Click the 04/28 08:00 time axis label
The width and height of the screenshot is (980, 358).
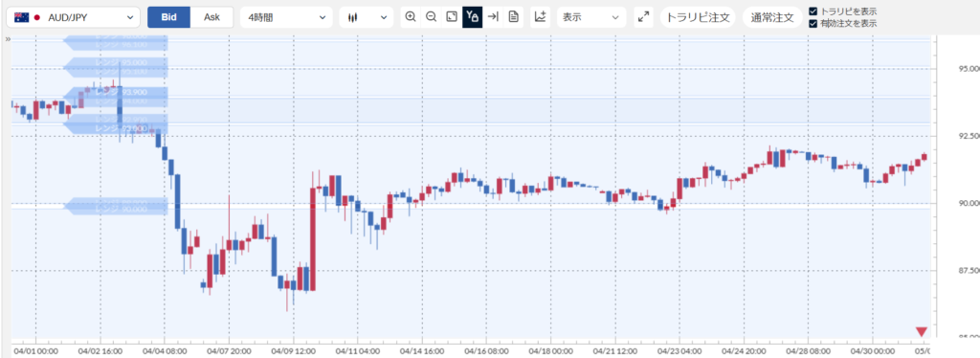click(808, 351)
